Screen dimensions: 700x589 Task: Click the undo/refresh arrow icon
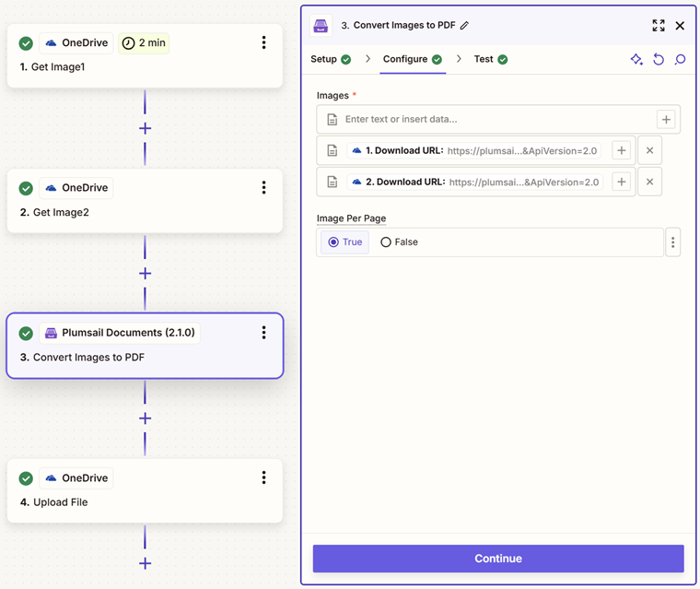tap(659, 59)
